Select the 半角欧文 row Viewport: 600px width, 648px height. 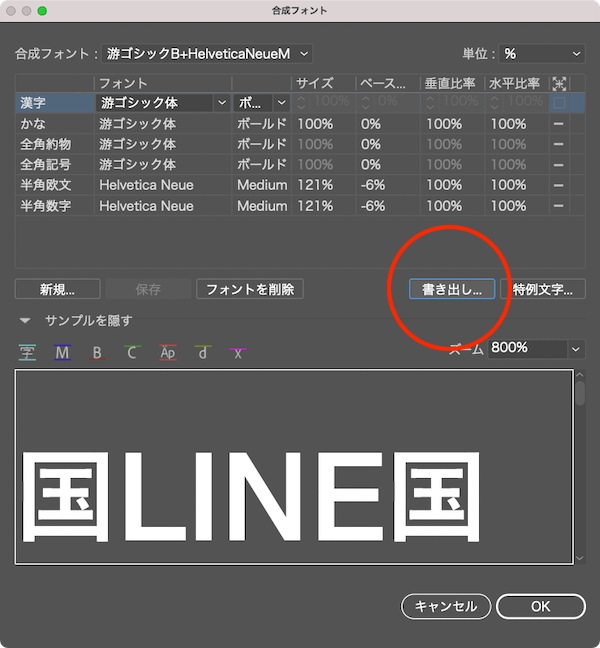(300, 185)
